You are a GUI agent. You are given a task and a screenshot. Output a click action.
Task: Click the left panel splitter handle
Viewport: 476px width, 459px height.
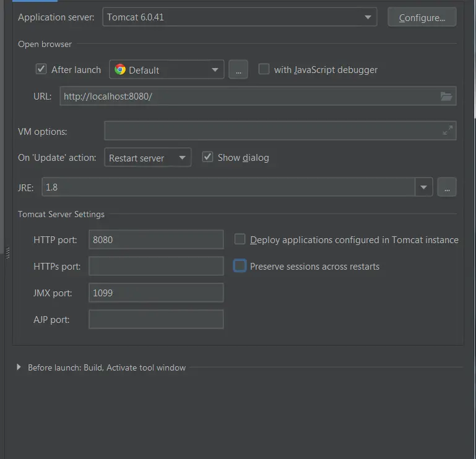8,253
